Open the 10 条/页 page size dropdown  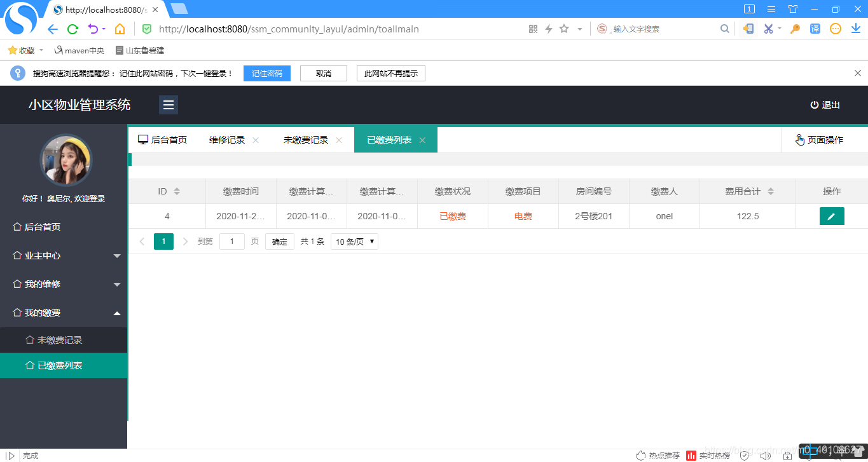pos(354,241)
